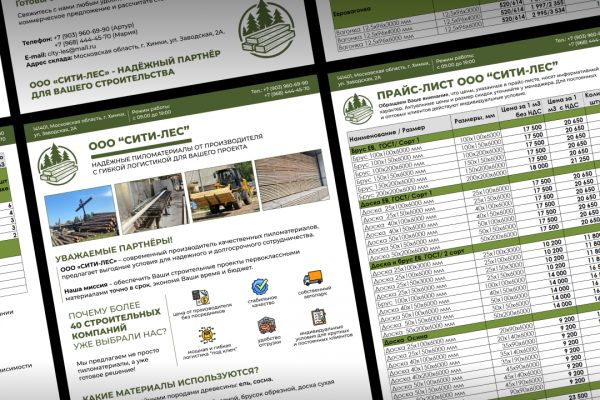Click the phone number +7 (903) 960-69-90 (Артур)
The height and width of the screenshot is (400, 600).
coord(94,32)
